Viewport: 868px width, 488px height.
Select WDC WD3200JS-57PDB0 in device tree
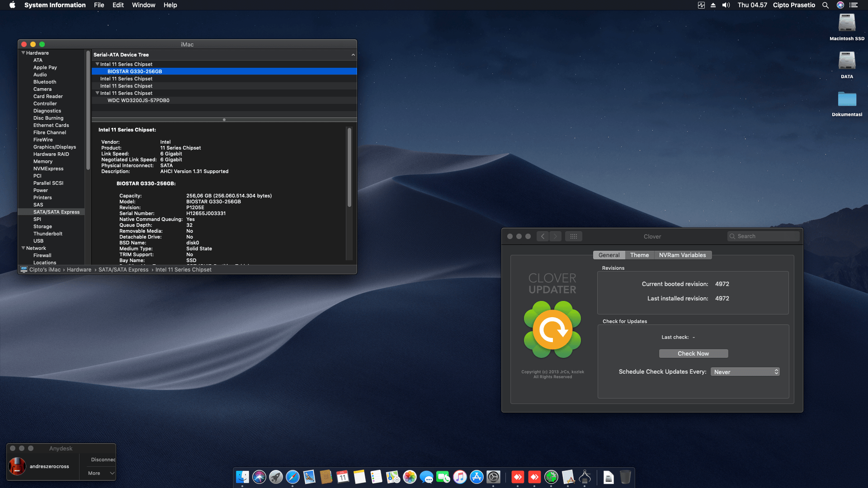138,100
